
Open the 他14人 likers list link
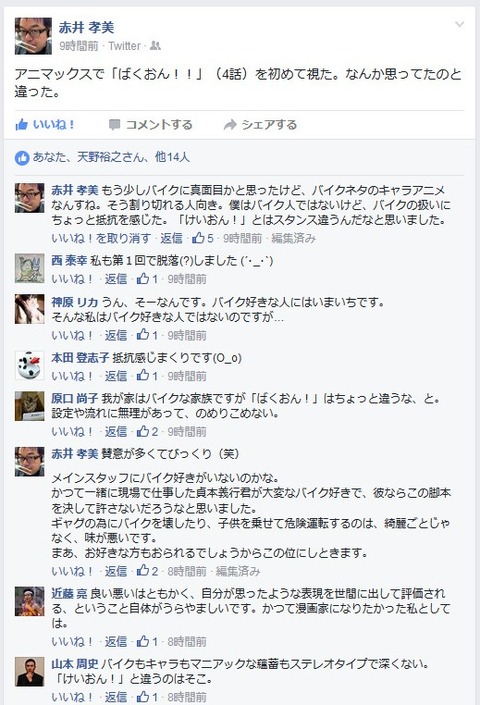point(172,157)
